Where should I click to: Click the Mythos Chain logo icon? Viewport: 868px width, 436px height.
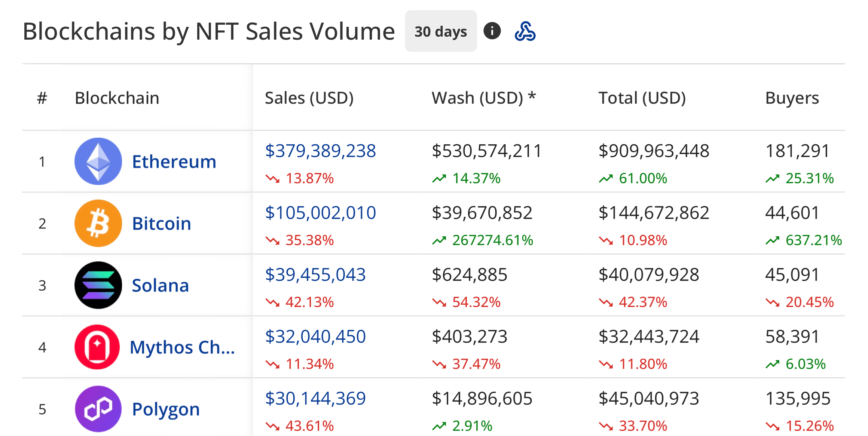coord(97,347)
